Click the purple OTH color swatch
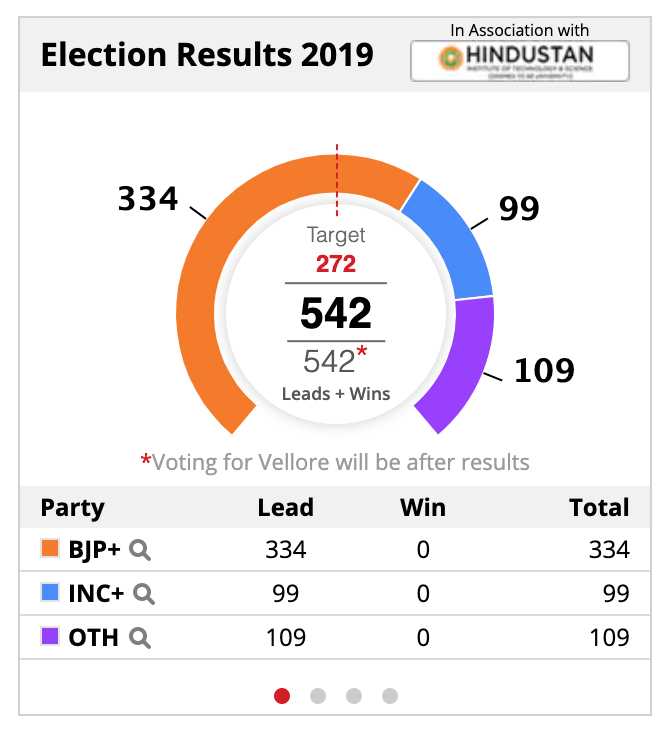668x740 pixels. click(50, 637)
